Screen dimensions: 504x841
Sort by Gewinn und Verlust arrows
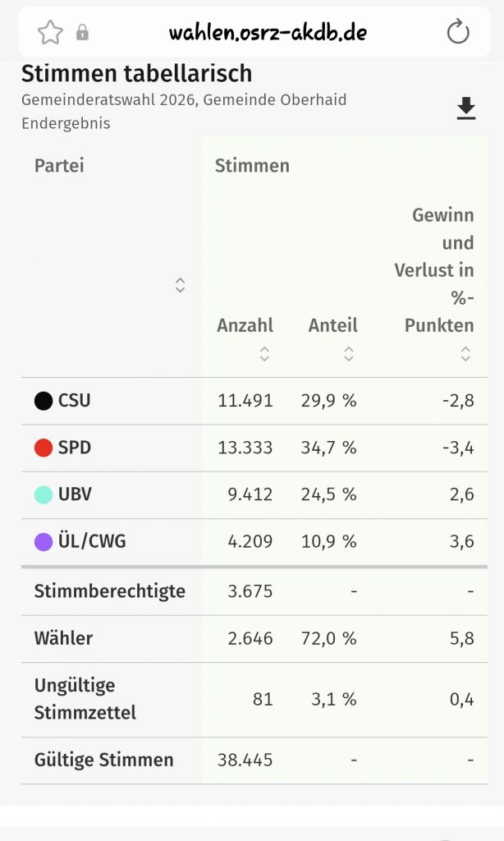pos(465,353)
